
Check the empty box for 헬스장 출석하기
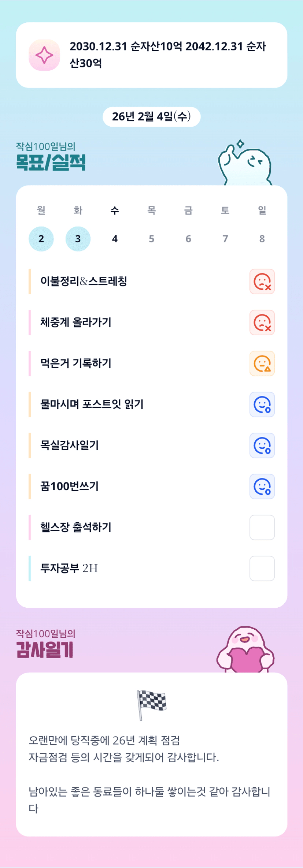coord(262,528)
